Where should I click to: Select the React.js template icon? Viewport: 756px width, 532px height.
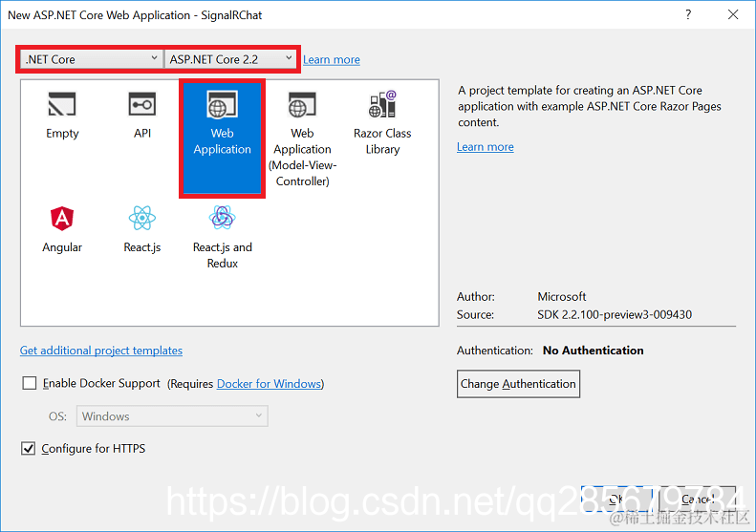point(142,219)
